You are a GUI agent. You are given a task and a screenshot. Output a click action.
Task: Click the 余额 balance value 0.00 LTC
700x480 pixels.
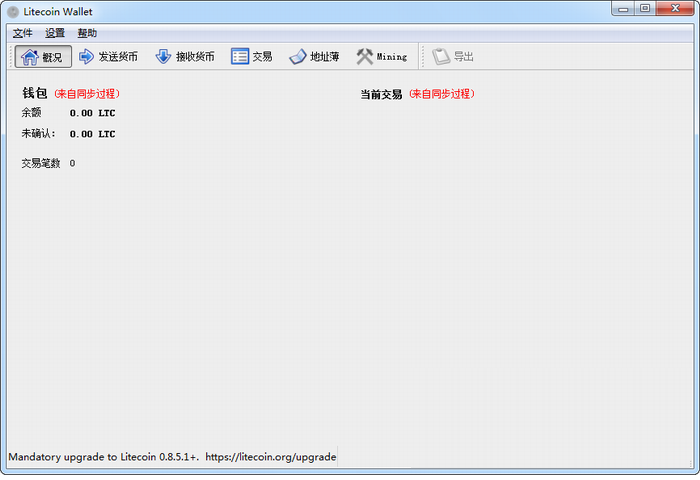point(92,113)
